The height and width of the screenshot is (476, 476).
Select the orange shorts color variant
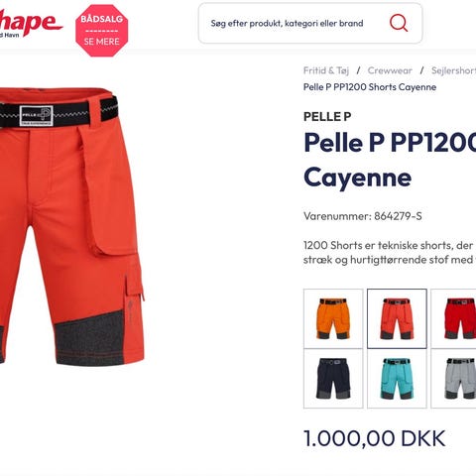point(333,318)
